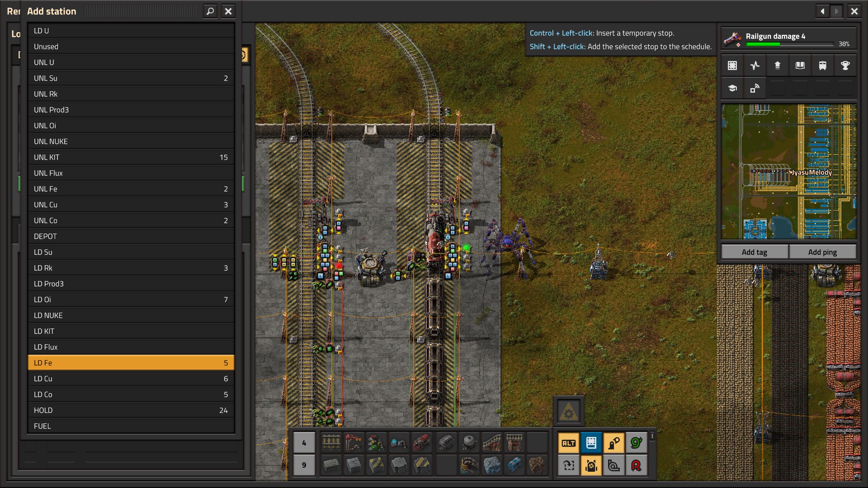Click the warning alert triangle icon

(x=569, y=411)
